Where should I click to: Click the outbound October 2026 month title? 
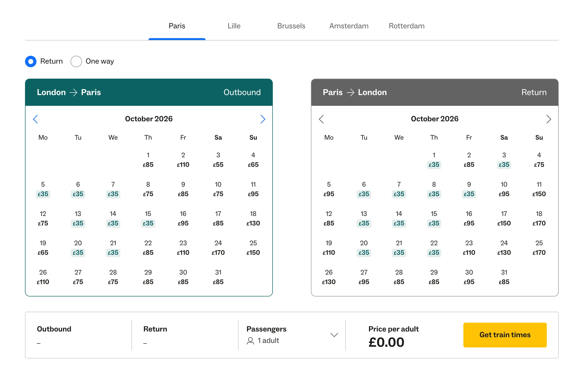(149, 119)
